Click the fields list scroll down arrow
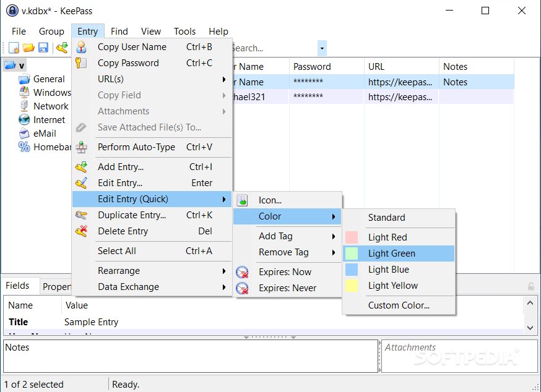541x392 pixels. (530, 328)
